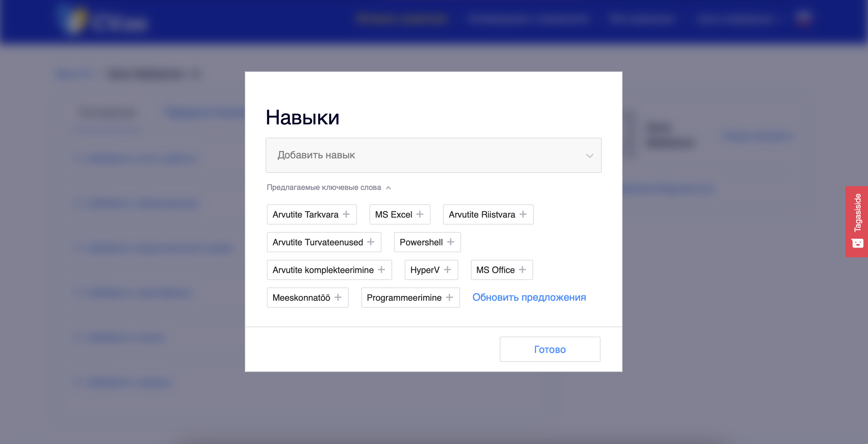
Task: Click the Готово button
Action: (x=550, y=349)
